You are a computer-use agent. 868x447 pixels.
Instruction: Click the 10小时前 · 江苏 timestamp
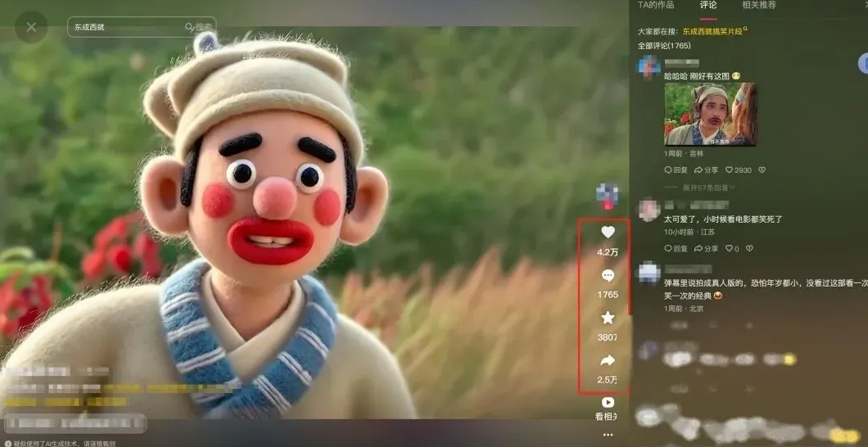point(689,233)
